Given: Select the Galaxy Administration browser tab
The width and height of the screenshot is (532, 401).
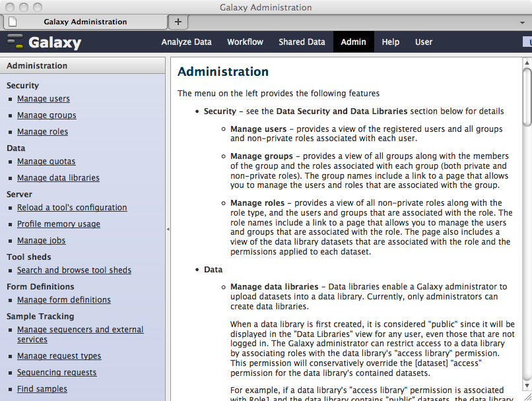Looking at the screenshot, I should point(85,22).
